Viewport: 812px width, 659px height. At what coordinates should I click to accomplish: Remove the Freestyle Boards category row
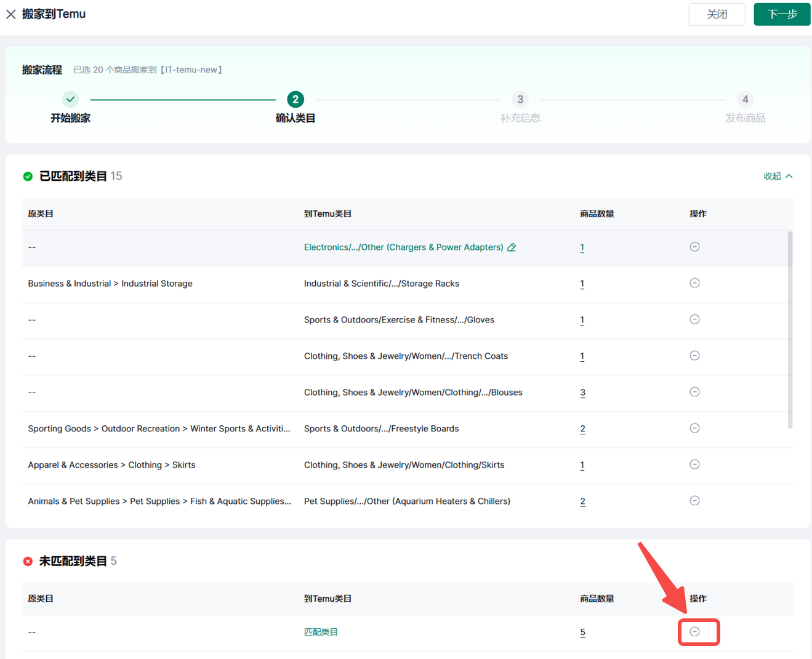[x=694, y=428]
